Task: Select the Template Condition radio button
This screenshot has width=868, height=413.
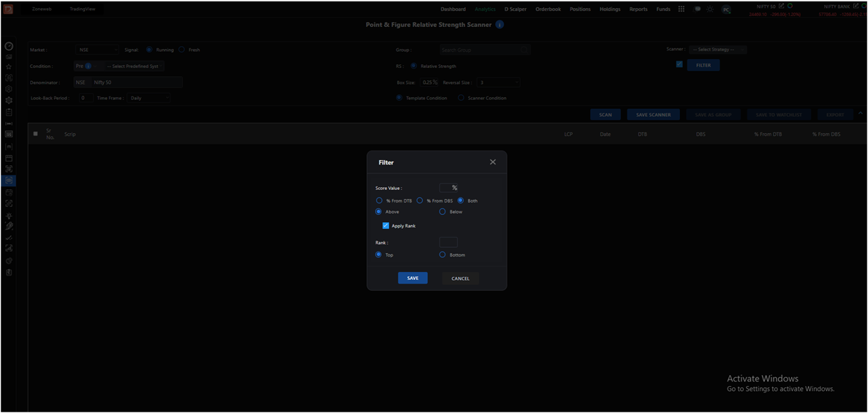Action: pyautogui.click(x=399, y=97)
